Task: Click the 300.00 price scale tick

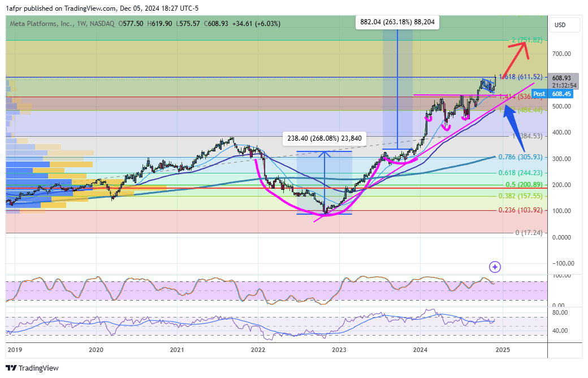Action: point(561,159)
